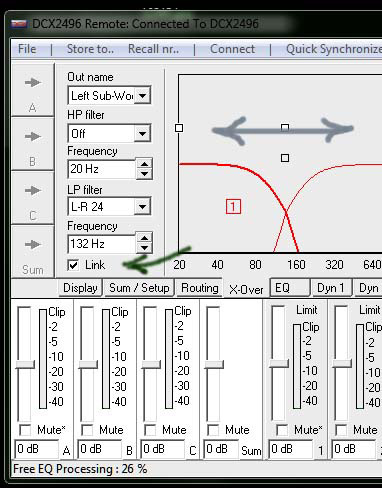Toggle Mute for output 1
The height and width of the screenshot is (488, 382).
[282, 430]
